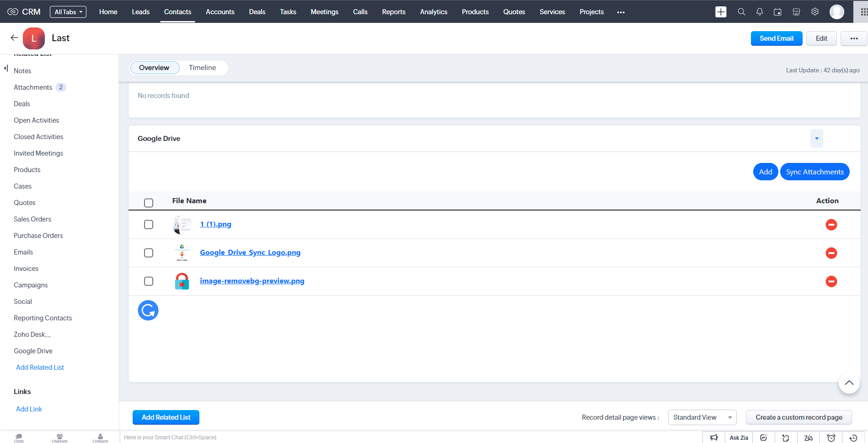The image size is (868, 443).
Task: Open the setup gear icon
Action: click(815, 12)
